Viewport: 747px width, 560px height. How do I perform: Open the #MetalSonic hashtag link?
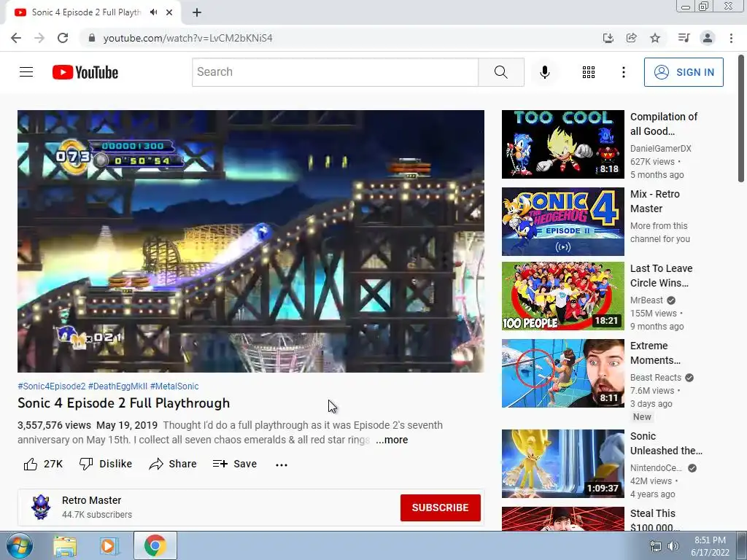coord(174,386)
